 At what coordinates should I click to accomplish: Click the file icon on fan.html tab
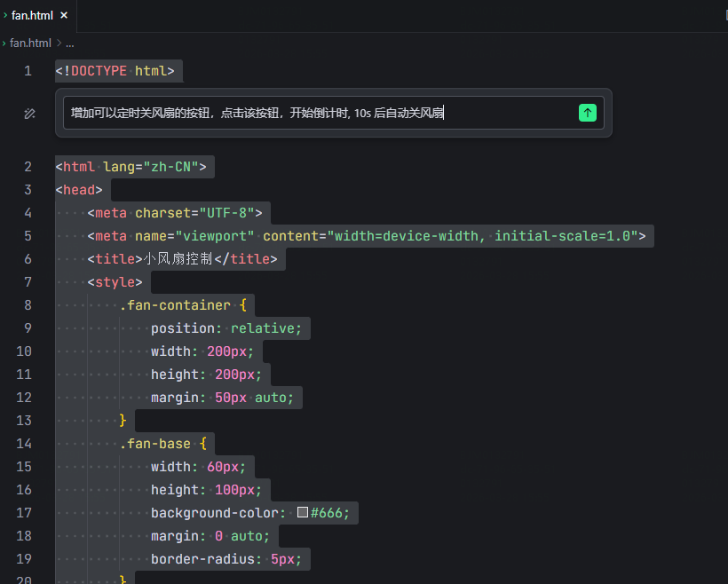[x=5, y=15]
